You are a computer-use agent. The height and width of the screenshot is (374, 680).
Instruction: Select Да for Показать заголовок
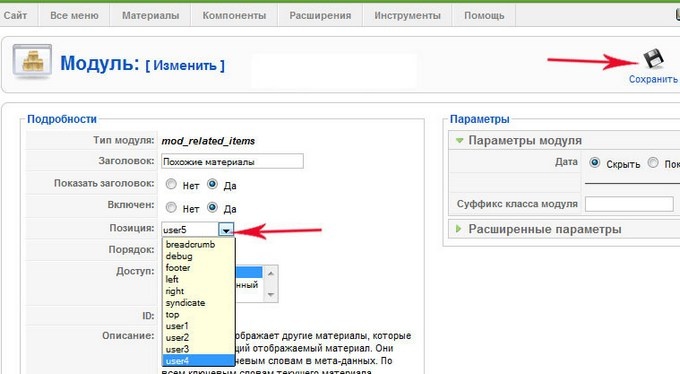[x=212, y=184]
